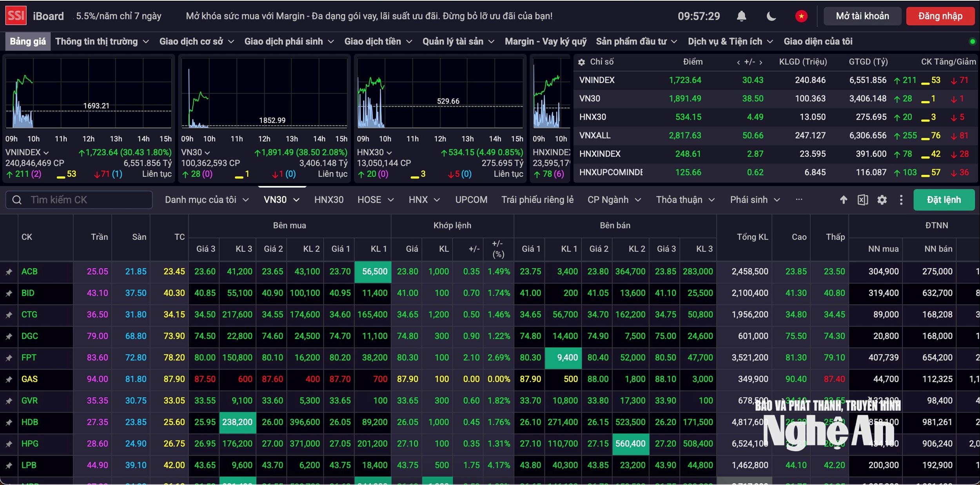The width and height of the screenshot is (980, 485).
Task: Open the notifications bell
Action: click(x=741, y=16)
